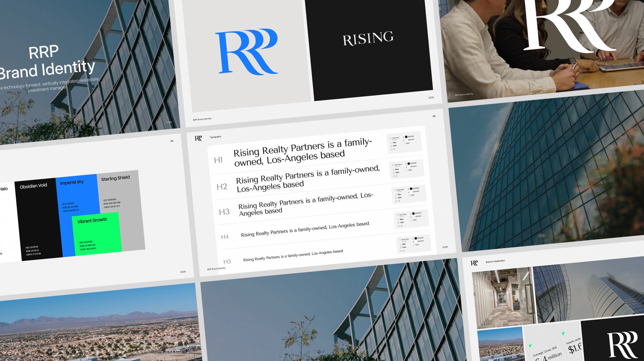This screenshot has height=361, width=644.
Task: Click the green arrow above 'Average Gross IRR'
Action: [x=530, y=346]
